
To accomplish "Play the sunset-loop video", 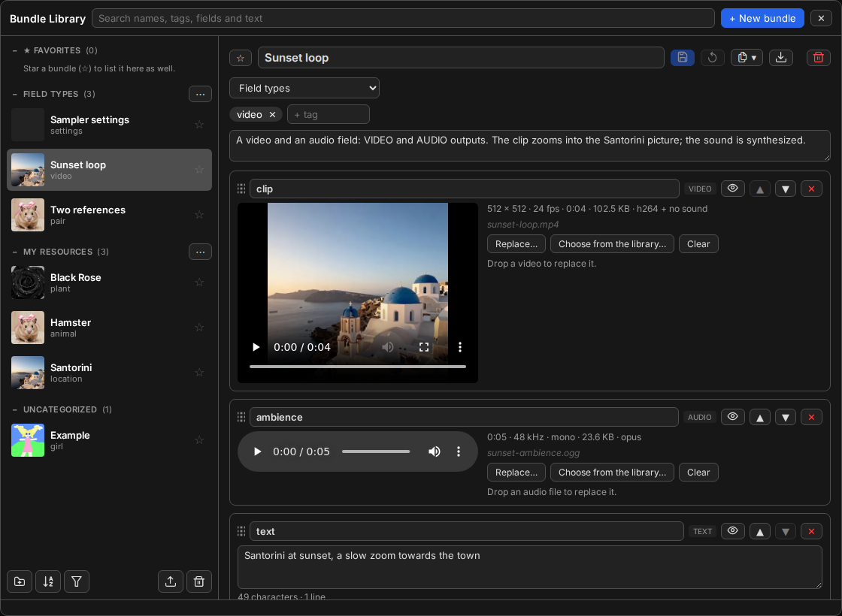I will (256, 347).
